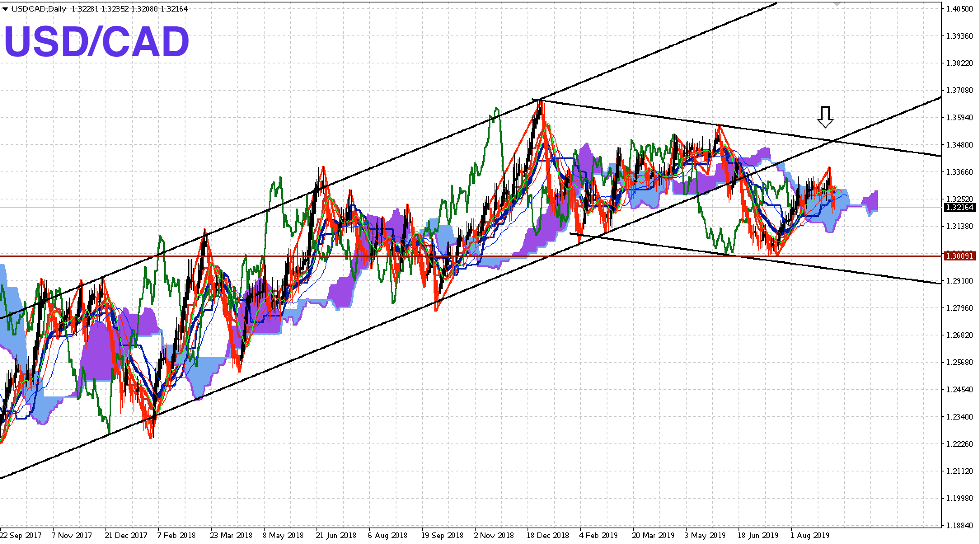Image resolution: width=980 pixels, height=544 pixels.
Task: Click the 18 Dec 2018 date label
Action: tap(548, 536)
